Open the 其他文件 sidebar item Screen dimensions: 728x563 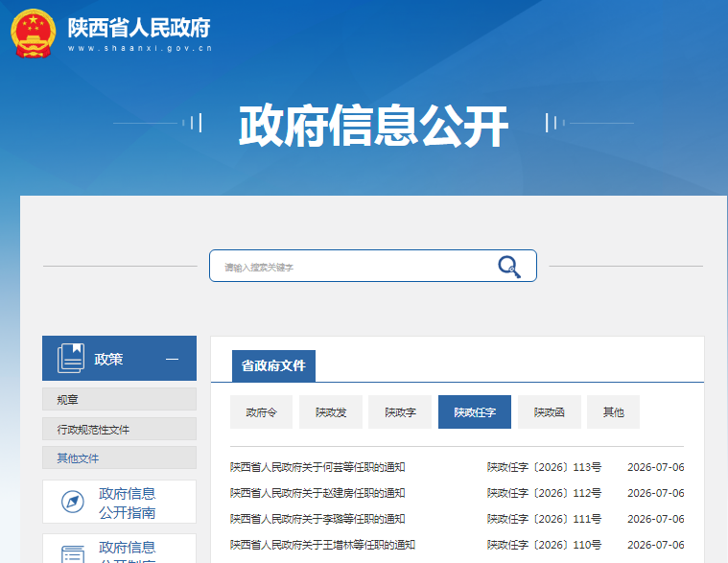click(x=119, y=457)
